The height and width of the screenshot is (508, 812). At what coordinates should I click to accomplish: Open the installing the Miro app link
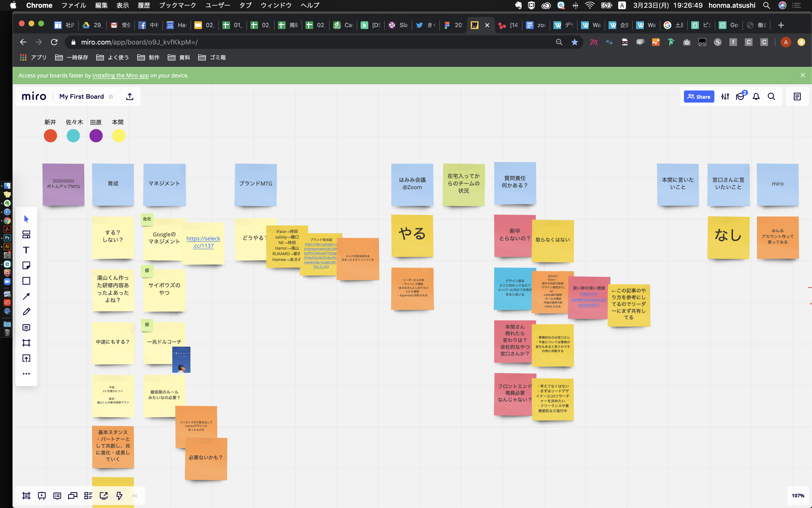point(120,75)
